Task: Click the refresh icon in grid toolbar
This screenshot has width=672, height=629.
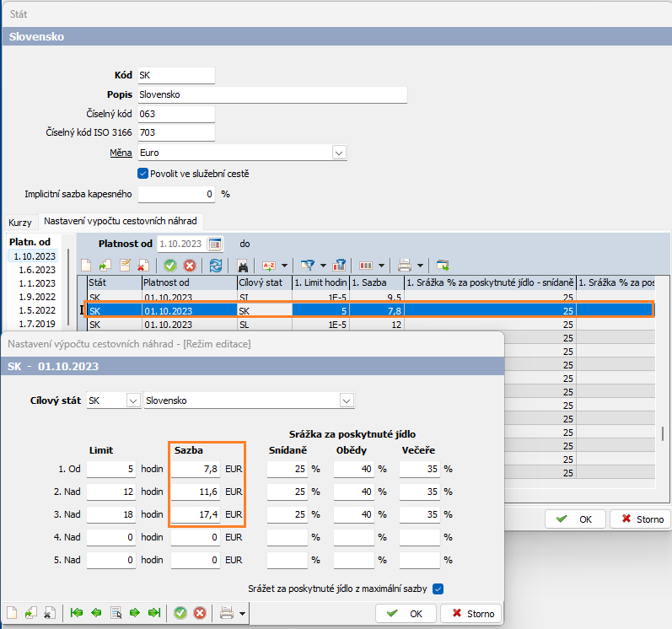Action: 216,265
